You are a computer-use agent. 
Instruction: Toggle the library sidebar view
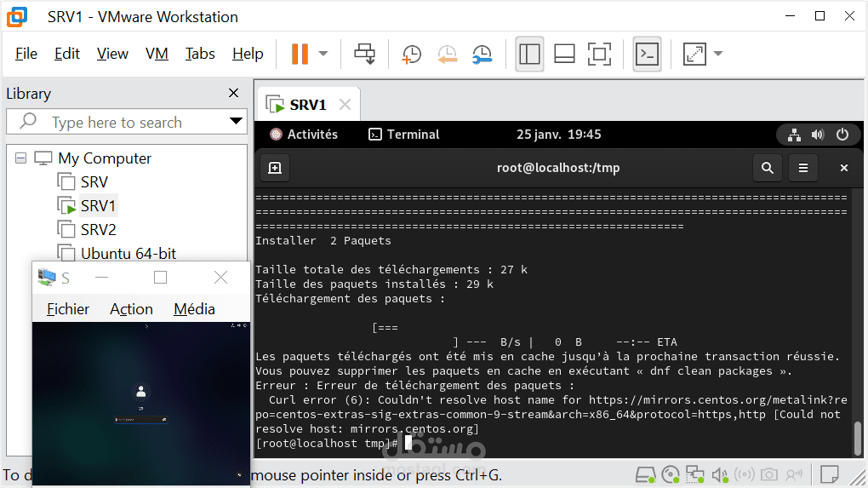(529, 54)
